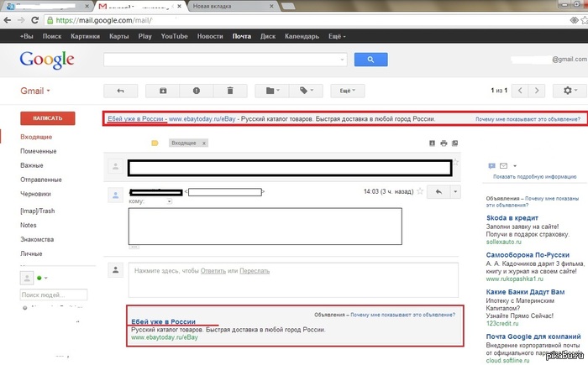Open Календарь in Google bar
The width and height of the screenshot is (588, 365).
tap(302, 36)
